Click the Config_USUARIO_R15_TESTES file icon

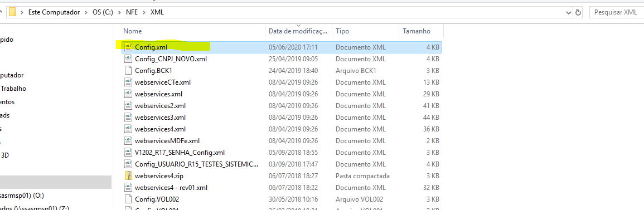tap(128, 164)
